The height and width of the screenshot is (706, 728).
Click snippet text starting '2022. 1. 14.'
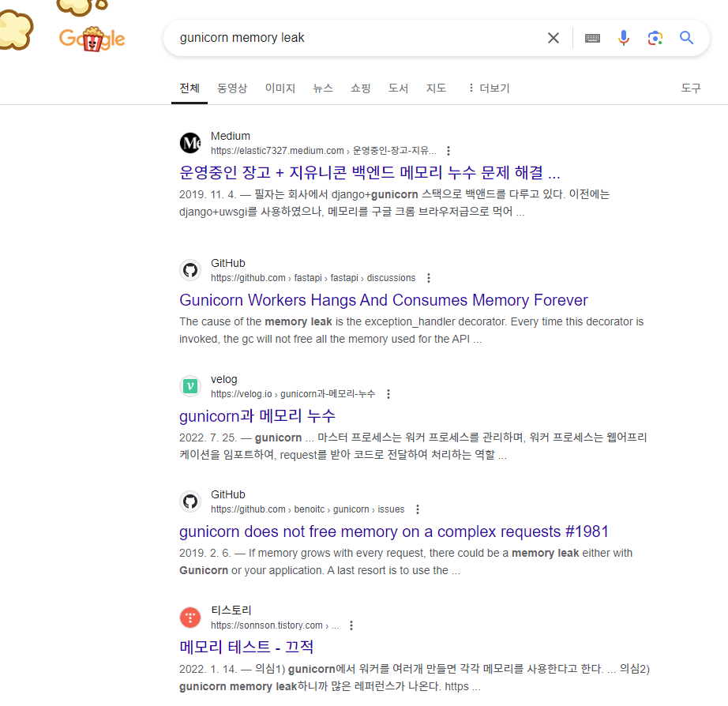(x=415, y=678)
